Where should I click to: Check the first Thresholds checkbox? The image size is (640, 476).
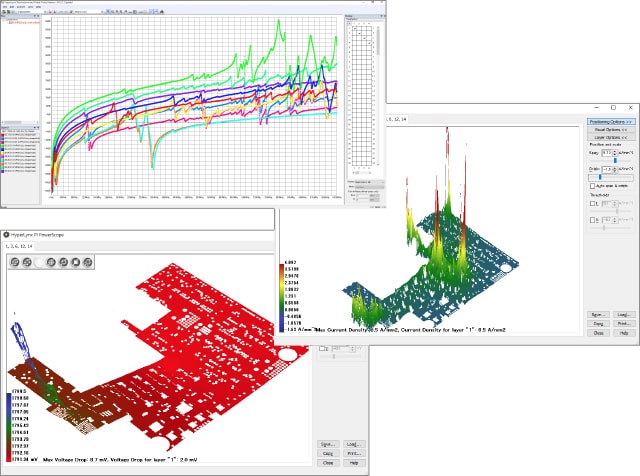590,203
